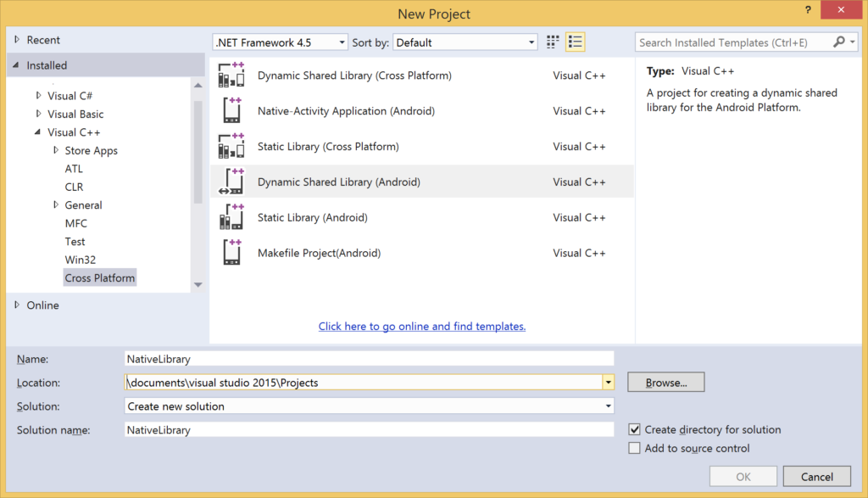Viewport: 868px width, 498px height.
Task: Open the .NET Framework 4.5 version dropdown
Action: point(342,41)
